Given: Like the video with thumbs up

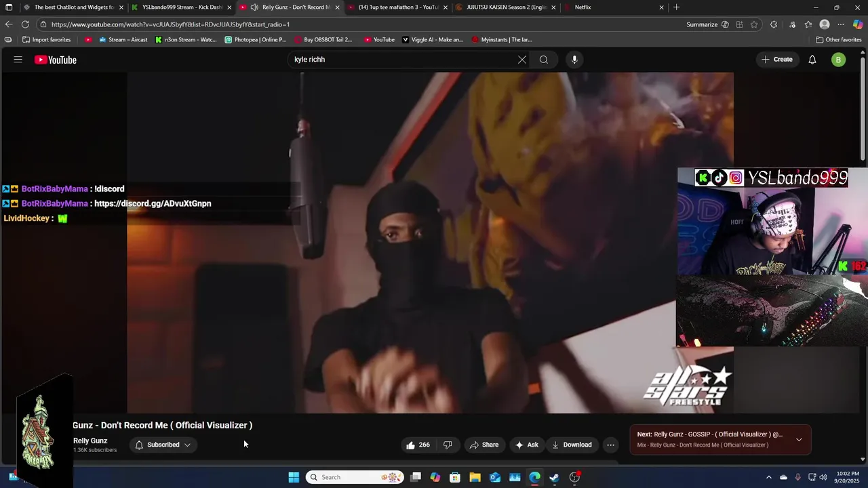Looking at the screenshot, I should pos(418,445).
